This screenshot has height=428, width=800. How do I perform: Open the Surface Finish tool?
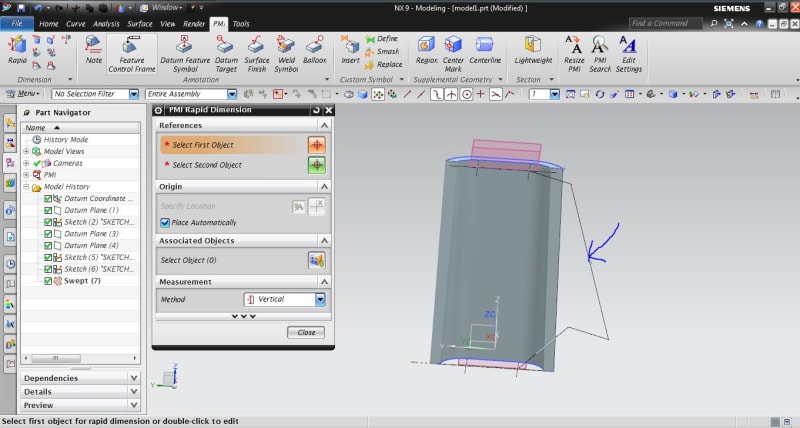tap(257, 54)
